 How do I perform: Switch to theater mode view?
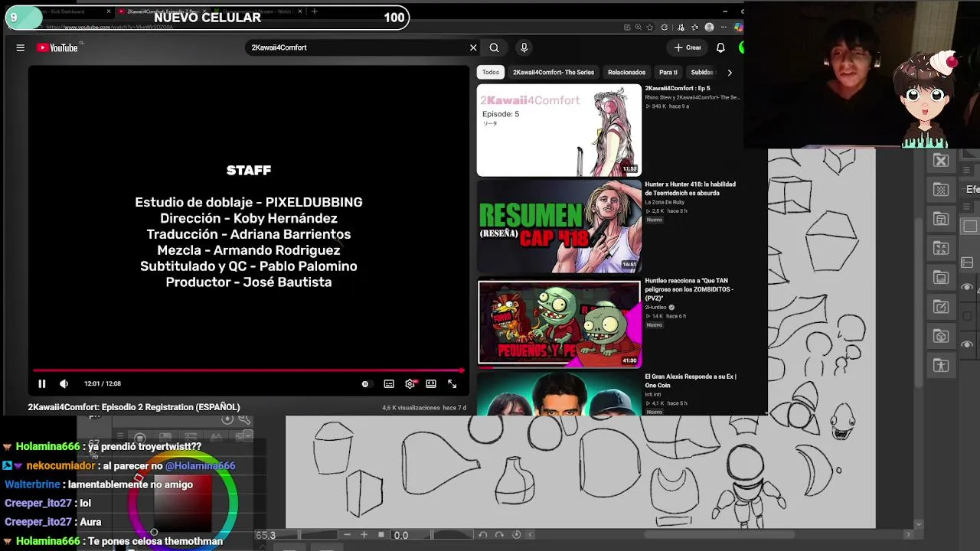[x=431, y=383]
